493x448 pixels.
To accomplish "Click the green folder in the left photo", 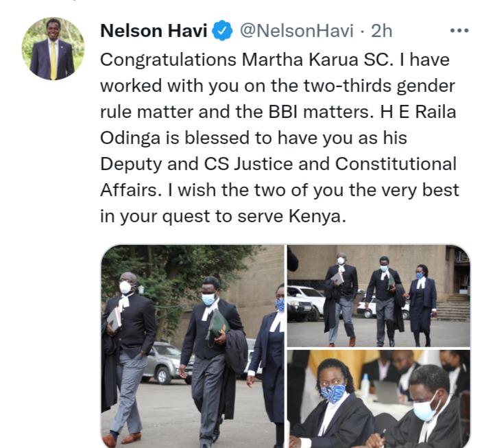I will click(217, 324).
